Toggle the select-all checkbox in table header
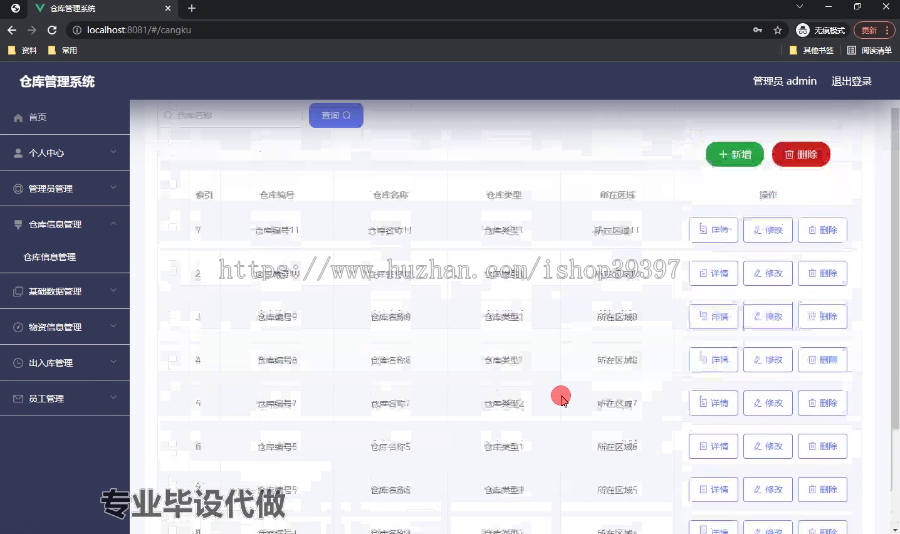The width and height of the screenshot is (900, 534). pyautogui.click(x=172, y=185)
